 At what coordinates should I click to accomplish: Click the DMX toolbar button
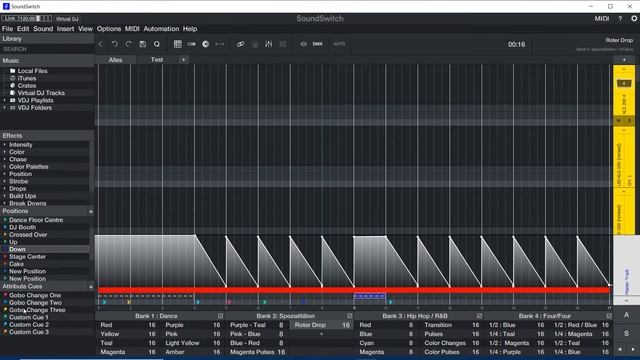point(318,44)
